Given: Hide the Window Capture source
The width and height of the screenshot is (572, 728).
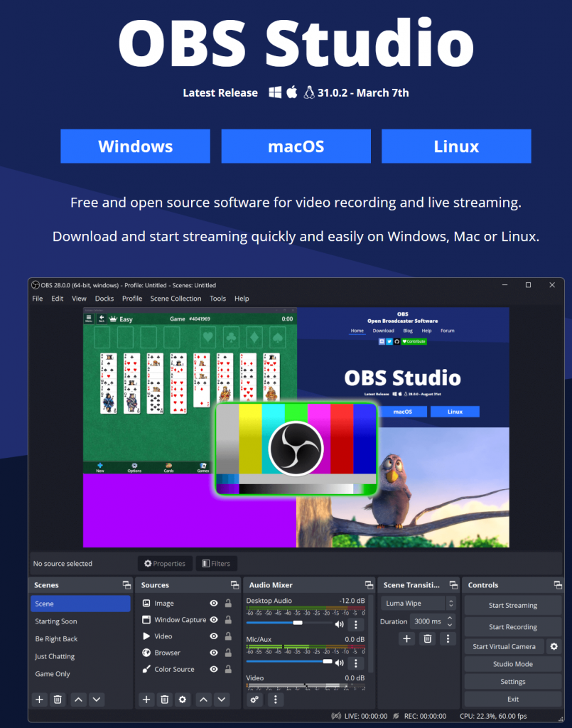Looking at the screenshot, I should click(x=214, y=620).
